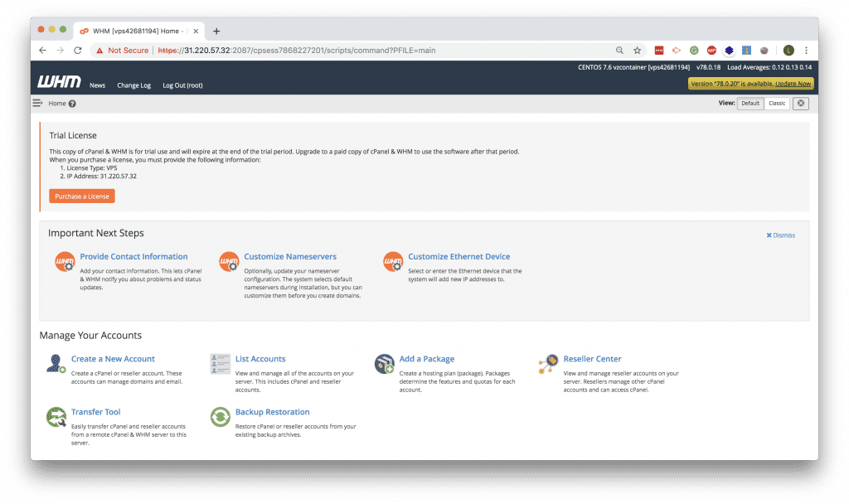
Task: Open the Reseller Center icon
Action: tap(549, 364)
